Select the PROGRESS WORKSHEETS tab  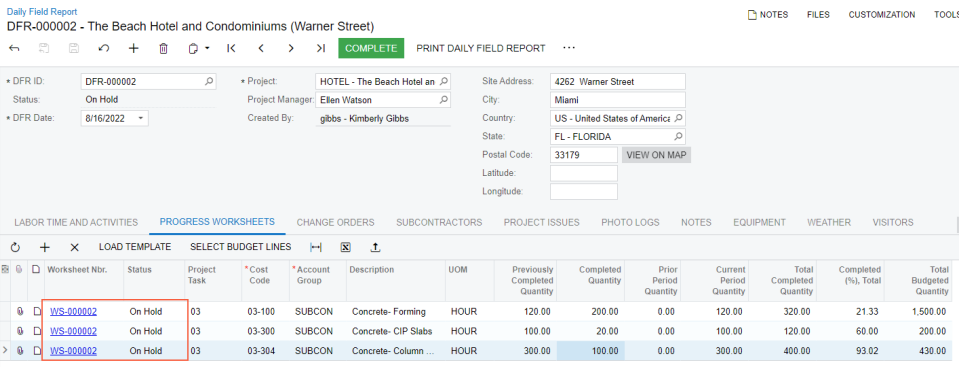point(217,222)
